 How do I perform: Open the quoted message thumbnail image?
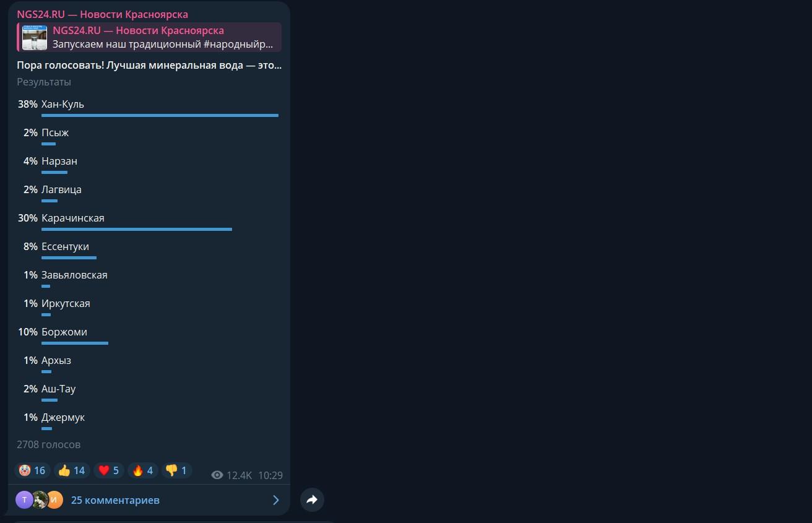coord(35,38)
